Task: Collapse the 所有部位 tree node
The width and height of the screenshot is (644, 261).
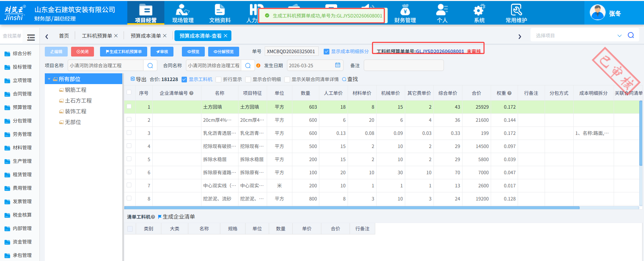Action: [x=49, y=79]
